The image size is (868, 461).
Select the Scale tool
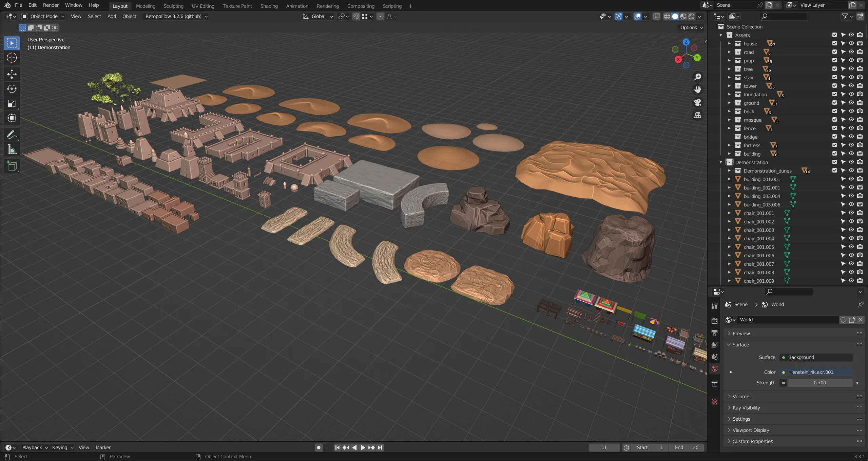[12, 103]
